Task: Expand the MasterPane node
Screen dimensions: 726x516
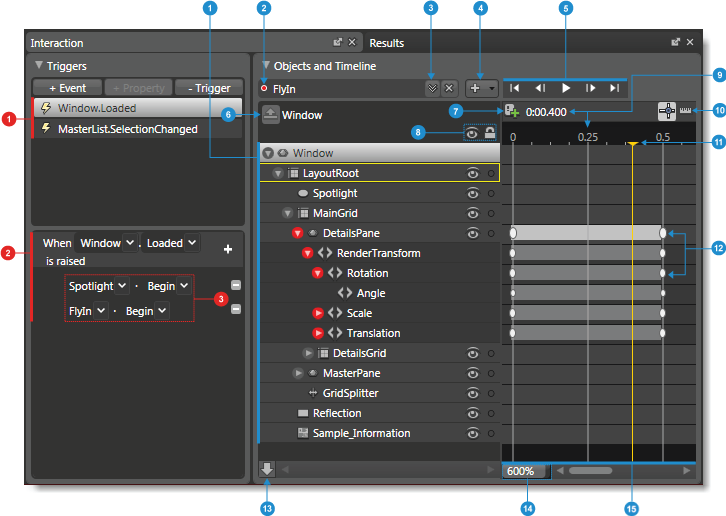Action: pyautogui.click(x=298, y=373)
